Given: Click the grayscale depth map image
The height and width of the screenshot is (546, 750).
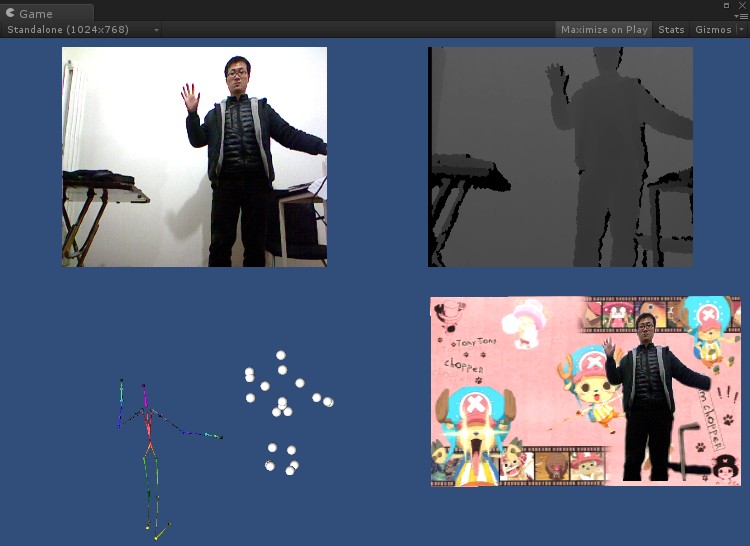Looking at the screenshot, I should pyautogui.click(x=560, y=157).
